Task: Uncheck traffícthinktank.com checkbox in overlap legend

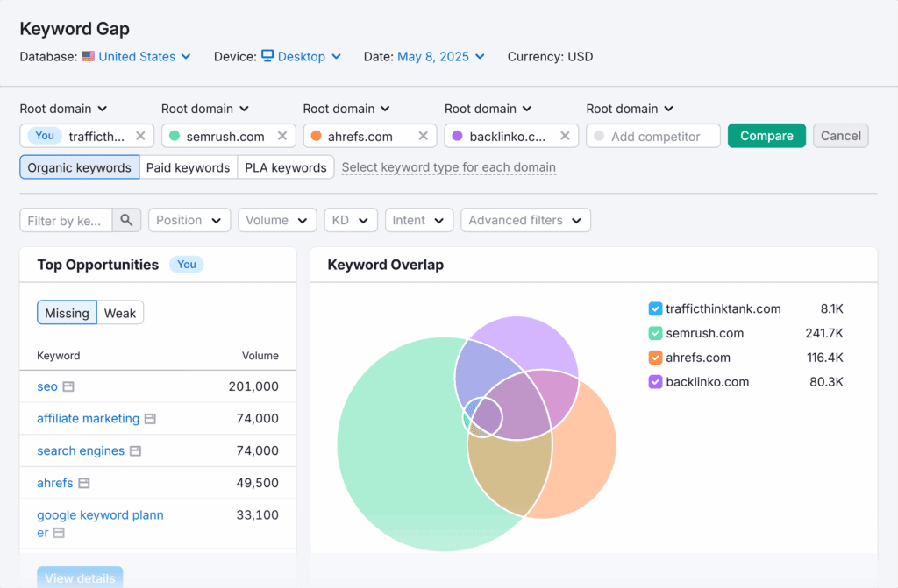Action: (x=655, y=308)
